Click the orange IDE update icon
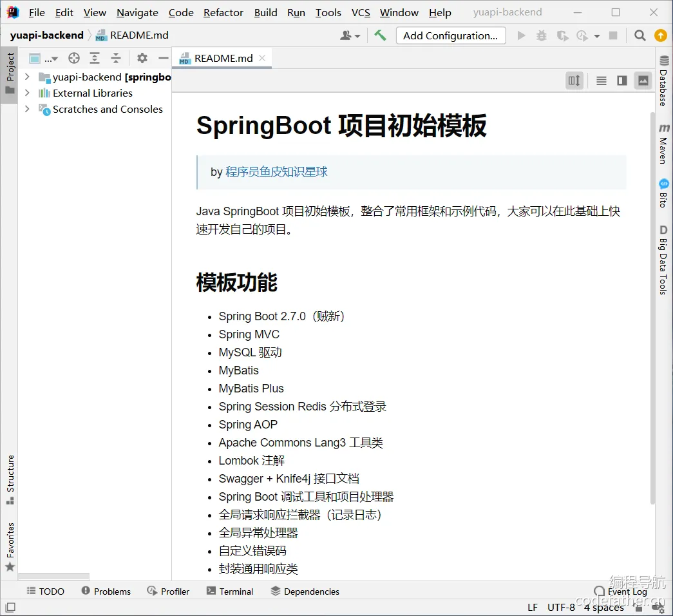Screen dimensions: 673x616 click(661, 35)
